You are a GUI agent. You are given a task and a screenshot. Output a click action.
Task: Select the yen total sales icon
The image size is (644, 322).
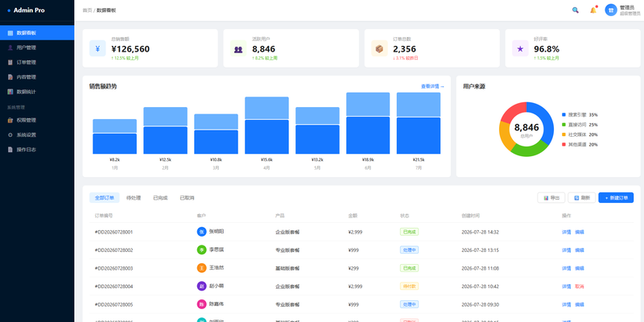[97, 48]
